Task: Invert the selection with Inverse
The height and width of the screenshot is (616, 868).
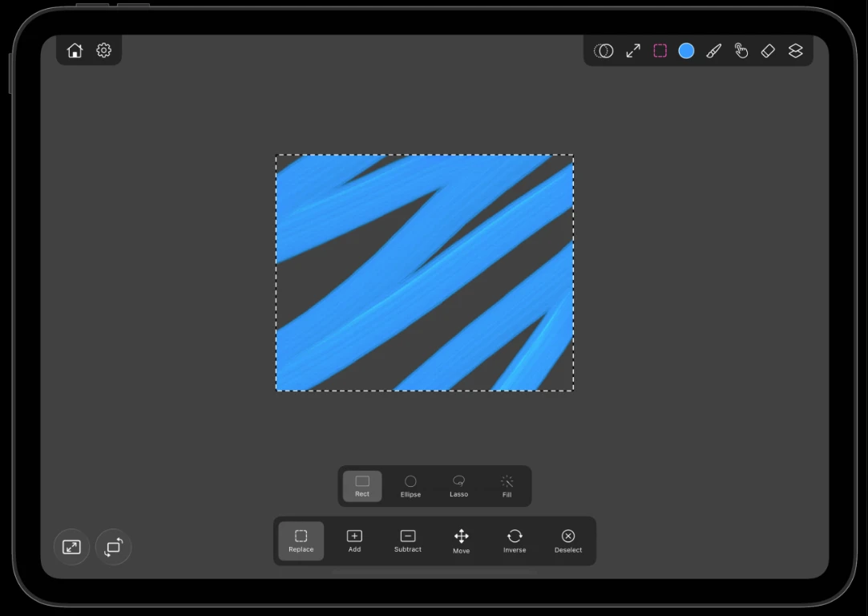Action: [515, 541]
